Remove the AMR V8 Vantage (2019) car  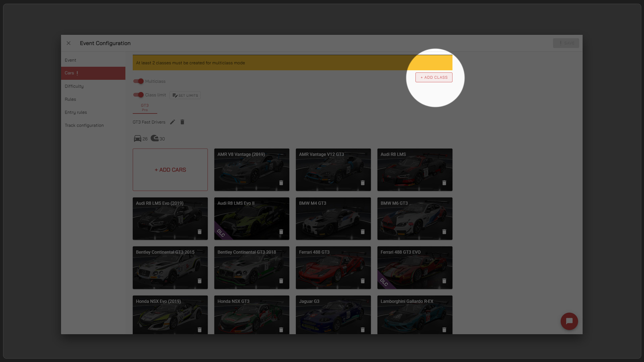click(x=281, y=183)
